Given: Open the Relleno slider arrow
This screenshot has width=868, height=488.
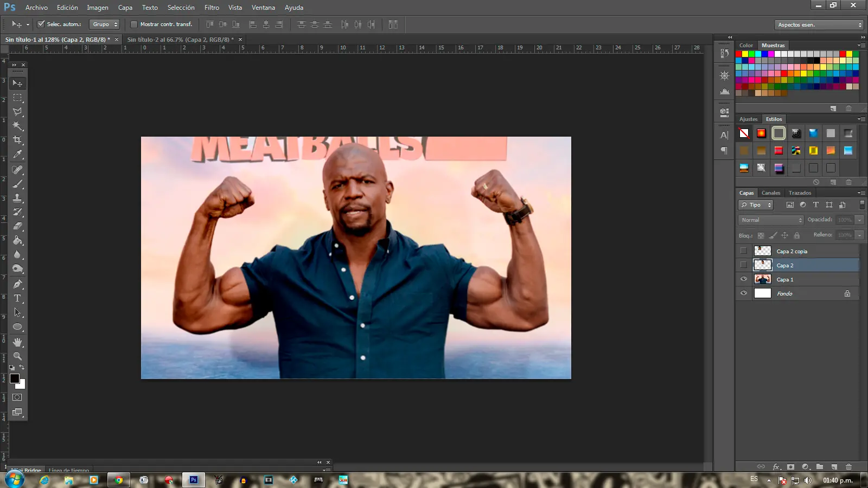Looking at the screenshot, I should click(859, 235).
